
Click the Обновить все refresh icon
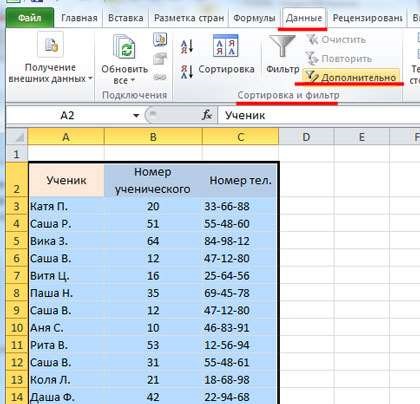(x=124, y=47)
